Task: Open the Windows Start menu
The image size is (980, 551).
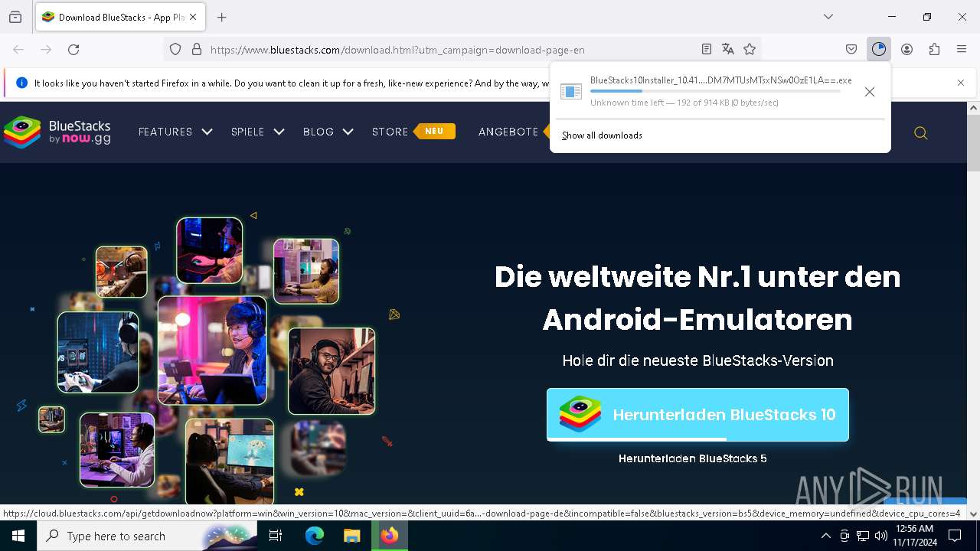Action: coord(18,536)
